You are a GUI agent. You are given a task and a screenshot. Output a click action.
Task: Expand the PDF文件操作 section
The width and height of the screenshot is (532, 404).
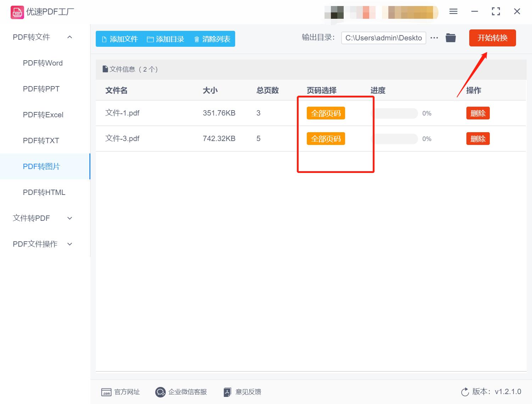pyautogui.click(x=70, y=244)
